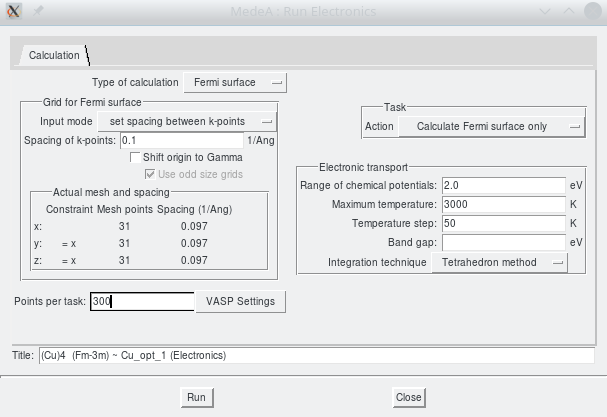Viewport: 607px width, 417px height.
Task: Click the y row constraint '= x'
Action: pos(69,244)
